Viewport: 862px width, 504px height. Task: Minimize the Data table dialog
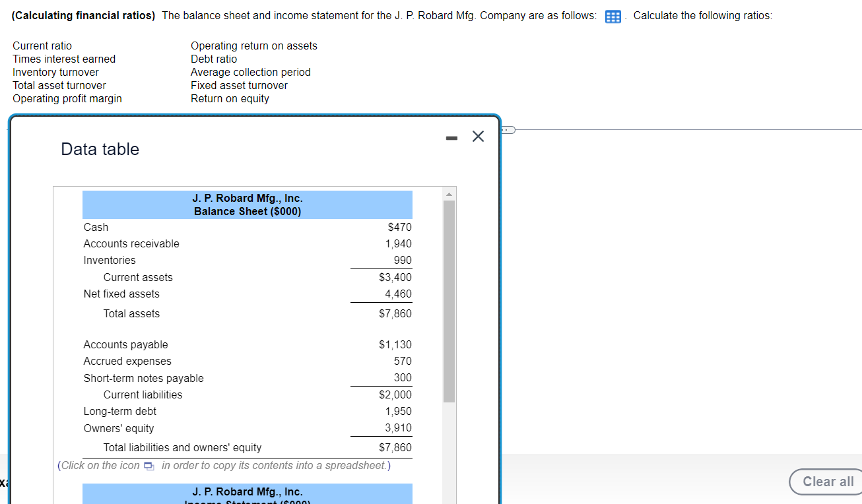pyautogui.click(x=451, y=137)
